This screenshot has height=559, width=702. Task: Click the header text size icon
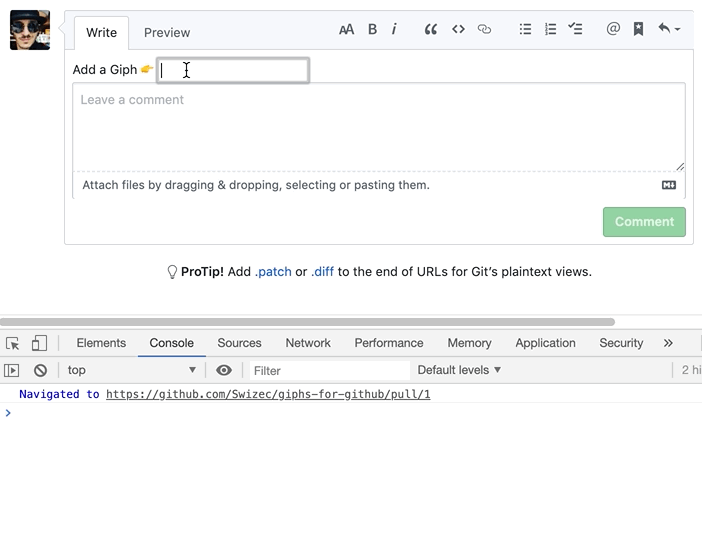point(347,30)
